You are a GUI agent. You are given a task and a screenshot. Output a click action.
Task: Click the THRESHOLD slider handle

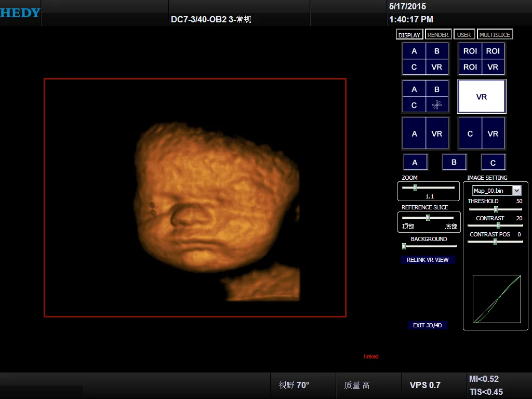click(496, 209)
